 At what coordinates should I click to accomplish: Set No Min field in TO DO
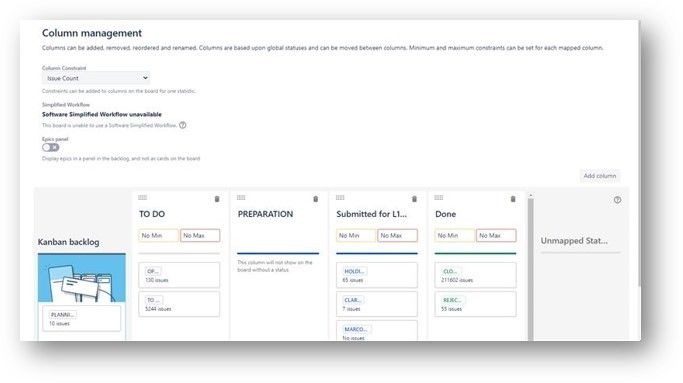(159, 235)
